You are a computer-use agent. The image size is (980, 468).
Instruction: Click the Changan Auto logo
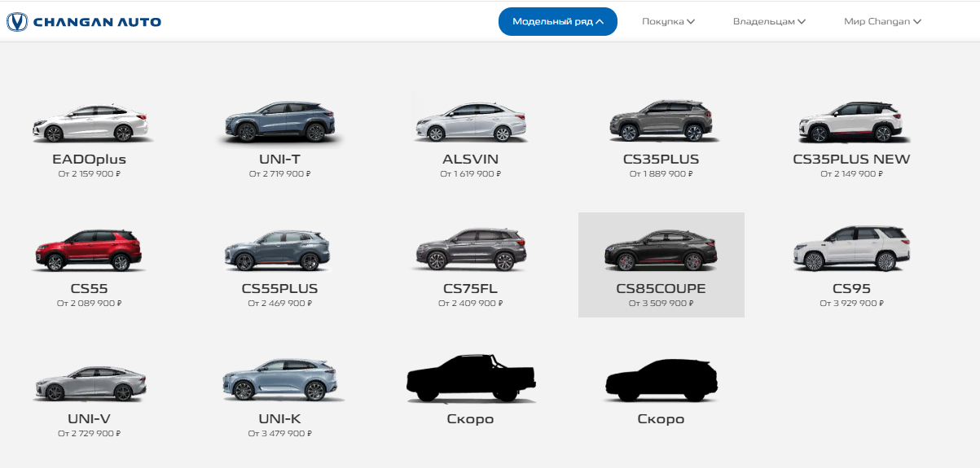(83, 22)
